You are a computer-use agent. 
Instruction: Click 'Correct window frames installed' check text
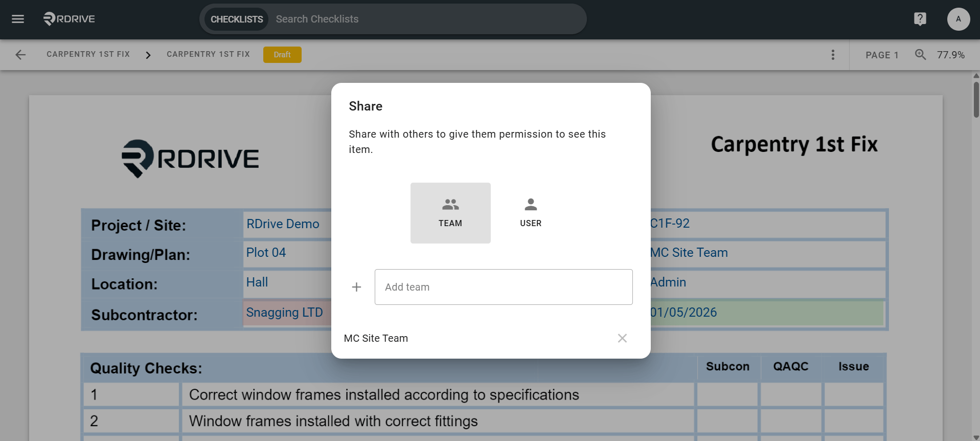point(384,395)
